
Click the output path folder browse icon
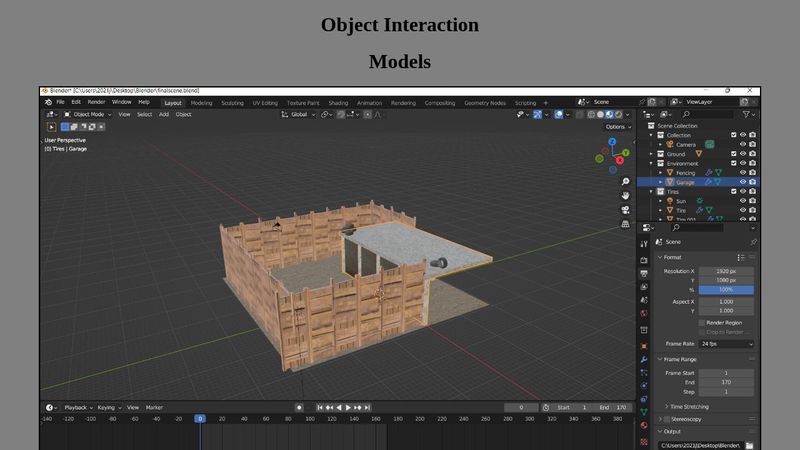pos(749,445)
